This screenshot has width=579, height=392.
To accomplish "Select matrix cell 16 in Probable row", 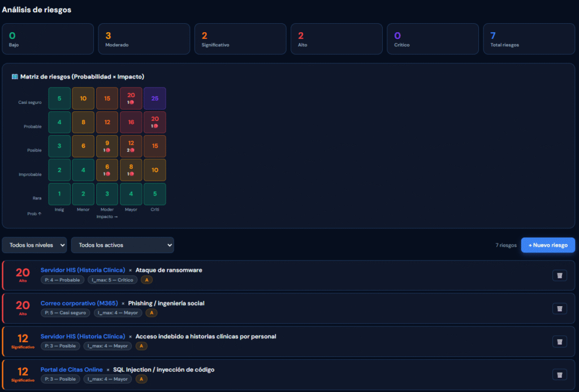I will [131, 123].
